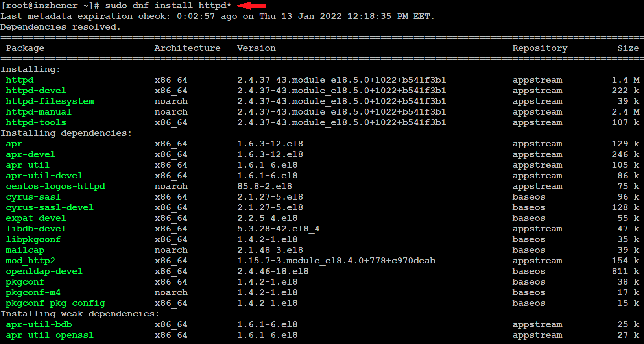The image size is (644, 344).
Task: Click the 'libpkgconf' package name
Action: tap(33, 239)
